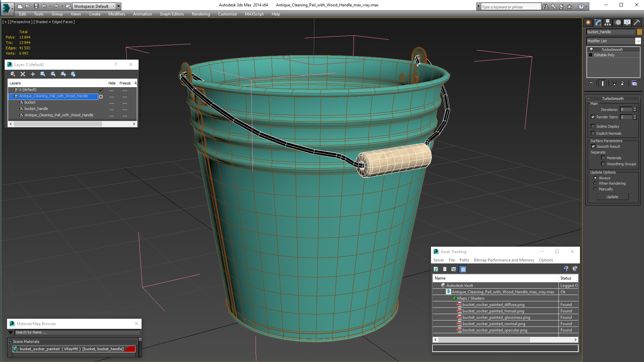
Task: Undo the last action with the undo arrow
Action: pyautogui.click(x=44, y=6)
